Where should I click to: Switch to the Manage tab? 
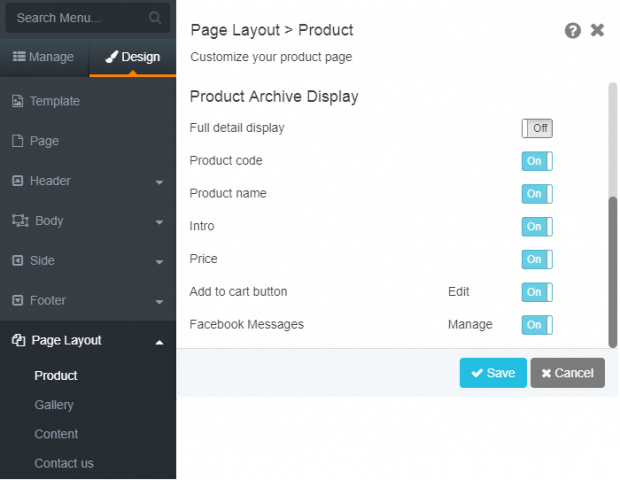[x=43, y=57]
